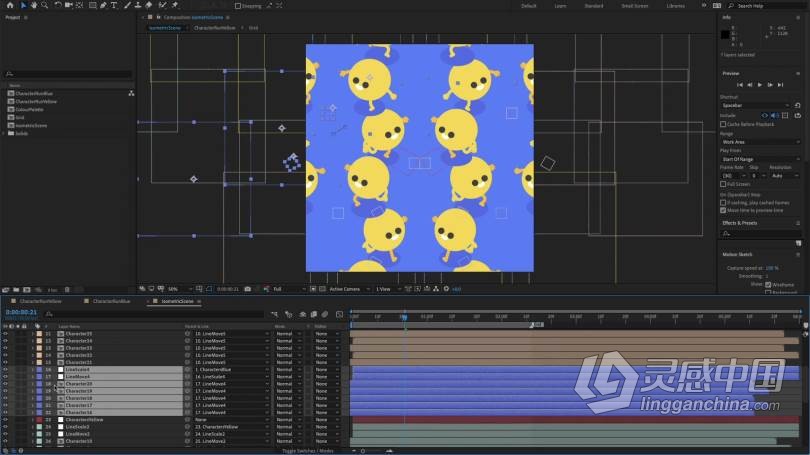Click the Play button in Preview panel

(x=760, y=84)
